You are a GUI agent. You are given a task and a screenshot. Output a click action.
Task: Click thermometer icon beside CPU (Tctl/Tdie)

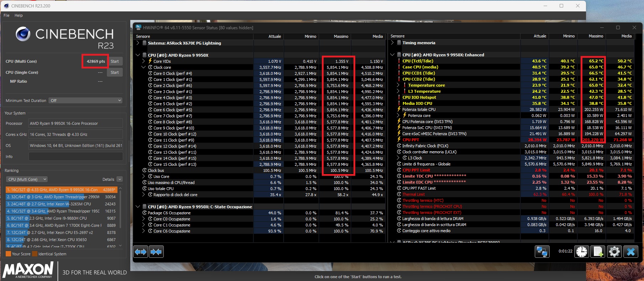tap(399, 61)
